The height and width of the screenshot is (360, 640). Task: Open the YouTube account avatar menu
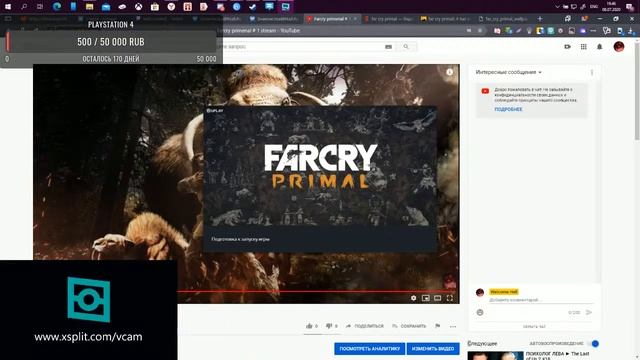pos(619,47)
